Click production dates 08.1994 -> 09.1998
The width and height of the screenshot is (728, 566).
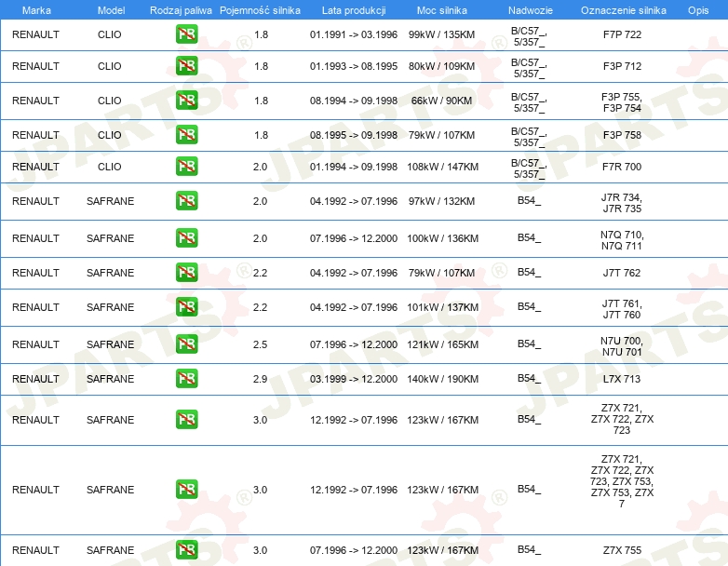click(354, 101)
